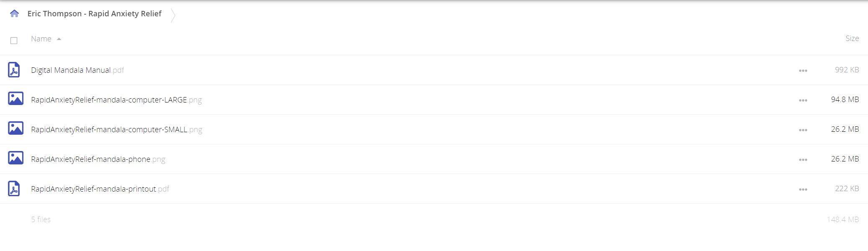Click image icon for mandala-phone file

(x=16, y=158)
